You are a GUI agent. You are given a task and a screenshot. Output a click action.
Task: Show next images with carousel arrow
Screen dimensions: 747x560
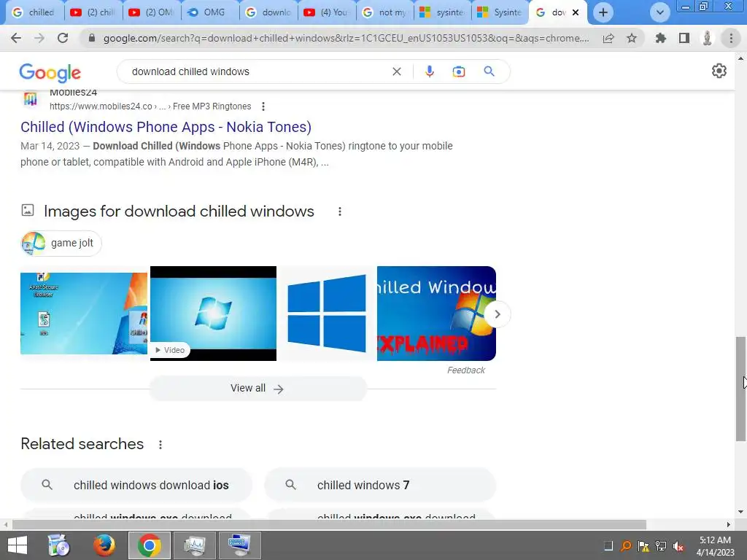point(498,314)
